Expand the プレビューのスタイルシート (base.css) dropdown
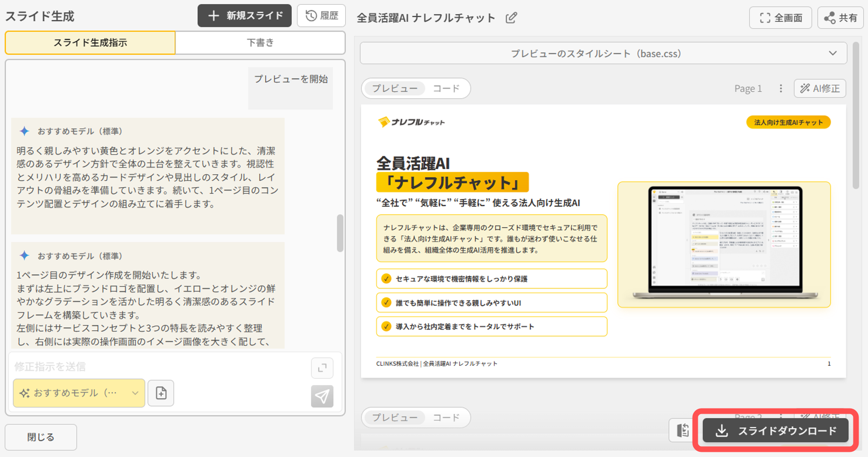 click(x=603, y=53)
